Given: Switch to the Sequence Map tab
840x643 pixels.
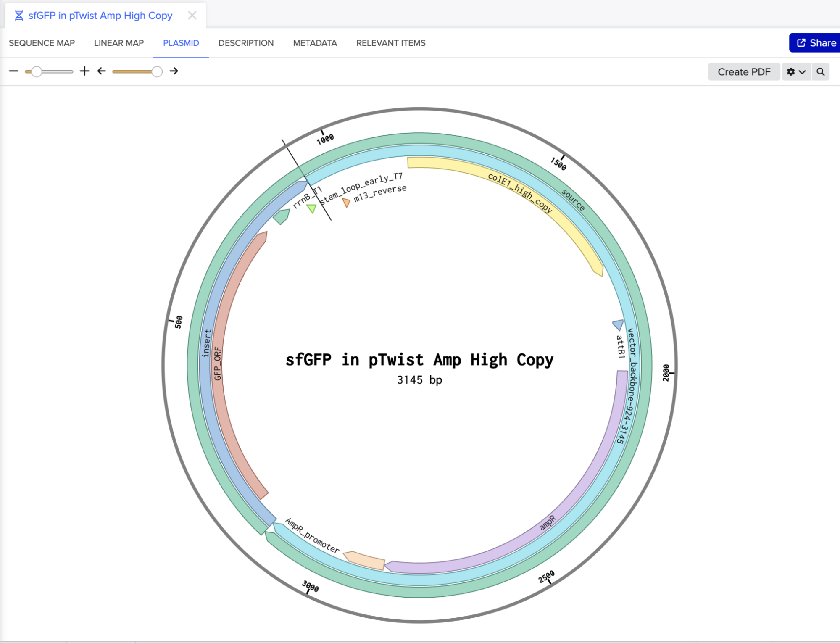Looking at the screenshot, I should click(x=42, y=43).
